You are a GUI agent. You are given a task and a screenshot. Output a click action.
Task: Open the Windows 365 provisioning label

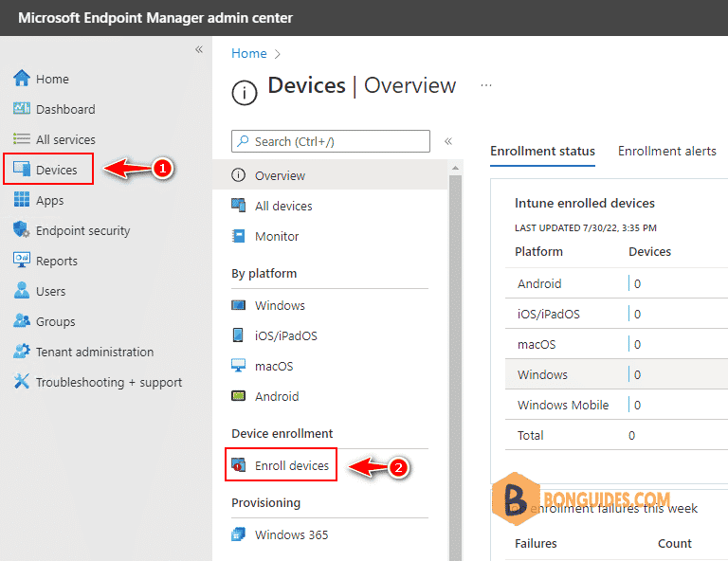point(292,534)
